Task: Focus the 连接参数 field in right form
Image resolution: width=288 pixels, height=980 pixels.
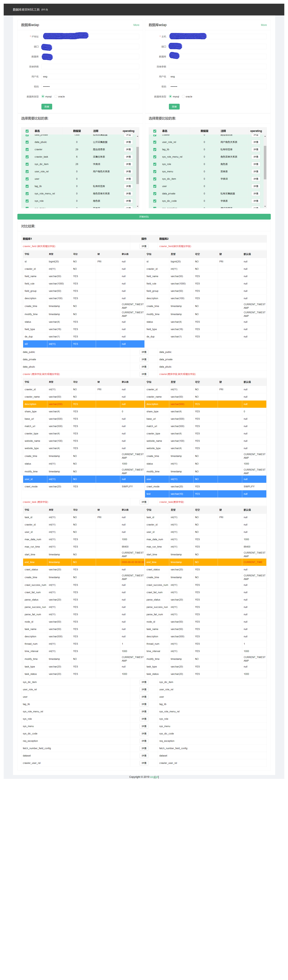Action: pos(218,67)
